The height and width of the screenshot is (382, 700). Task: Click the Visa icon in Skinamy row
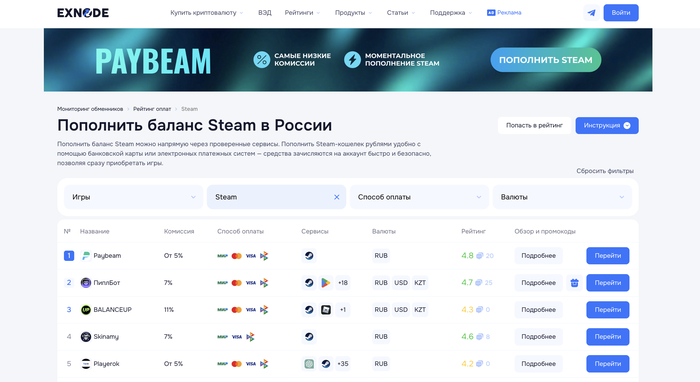click(x=237, y=337)
